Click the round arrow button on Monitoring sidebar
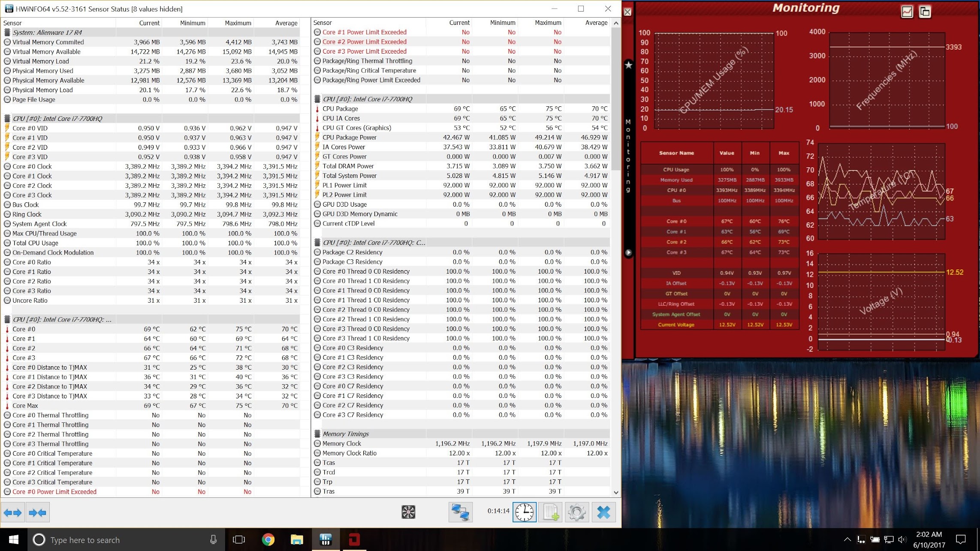The height and width of the screenshot is (551, 980). coord(628,253)
